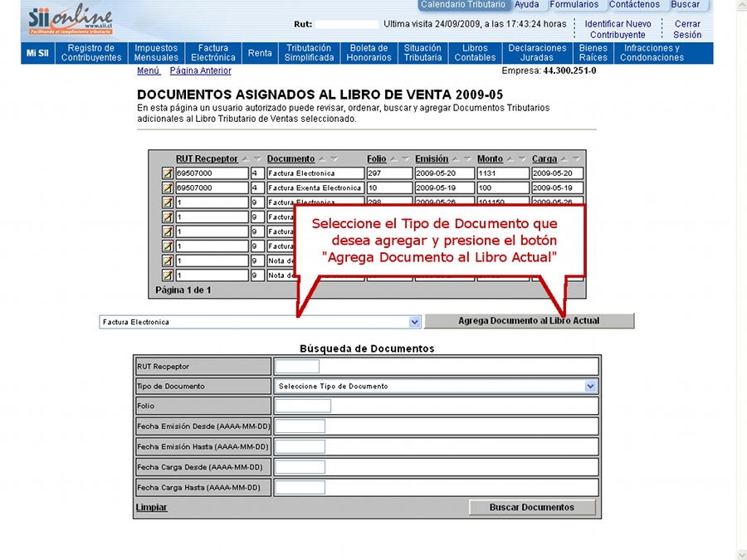
Task: Open the Buscar tab
Action: (x=685, y=5)
